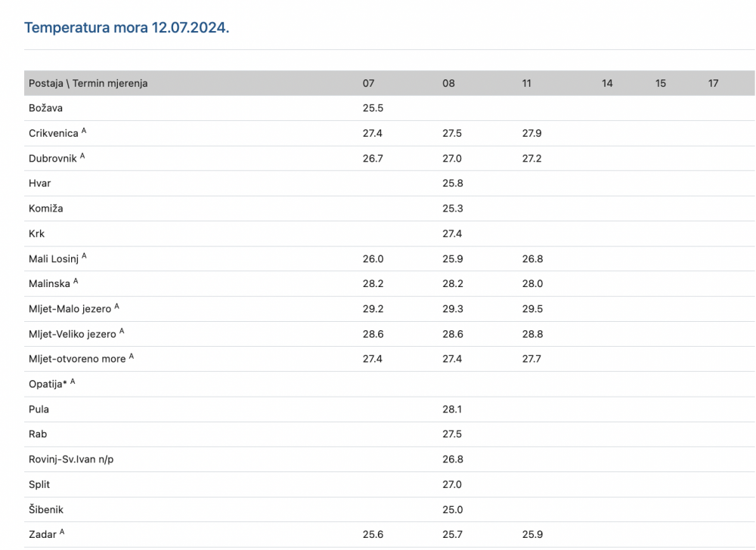
Task: Click Zadar's 25.9 value at 11
Action: click(x=532, y=535)
